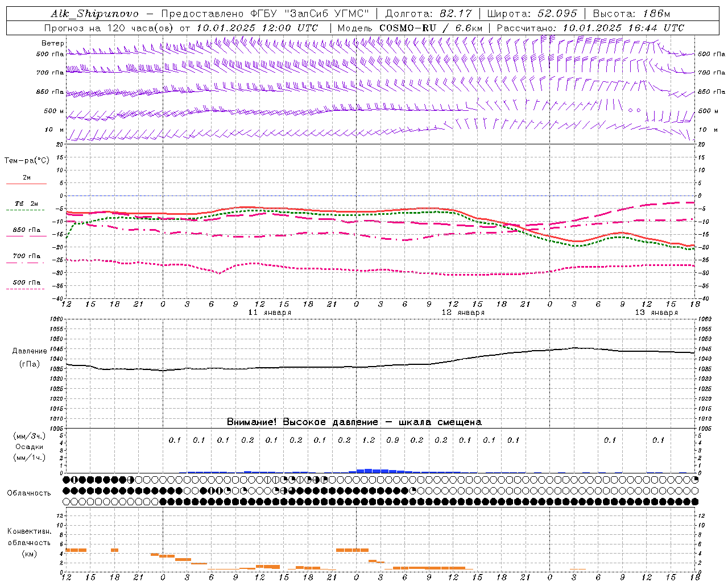The height and width of the screenshot is (582, 728).
Task: Click the pink dotted 500 гПа temperature legend line
Action: click(25, 289)
